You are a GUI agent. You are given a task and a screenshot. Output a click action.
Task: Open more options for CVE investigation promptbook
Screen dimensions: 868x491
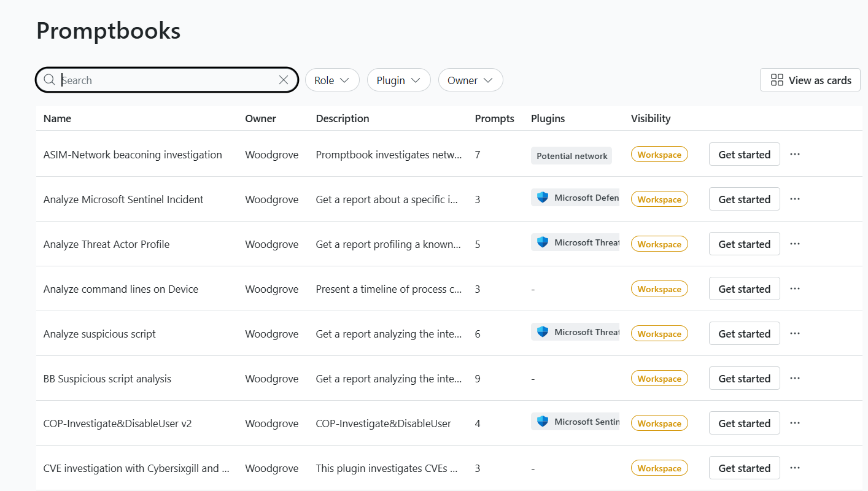click(x=795, y=468)
